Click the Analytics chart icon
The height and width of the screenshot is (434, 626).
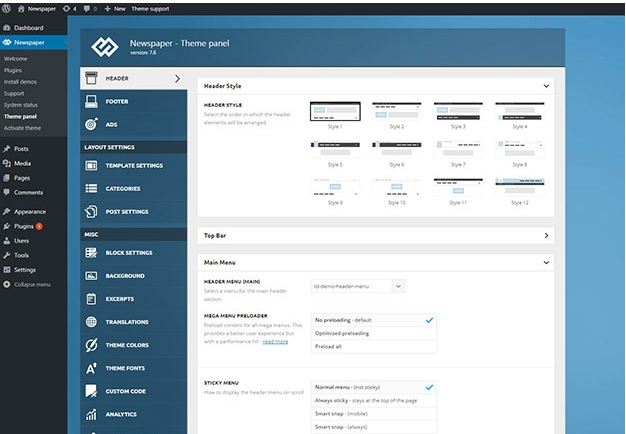(91, 414)
